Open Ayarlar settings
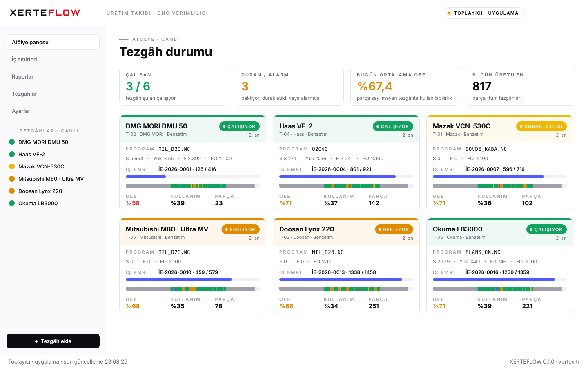Image resolution: width=588 pixels, height=368 pixels. tap(53, 111)
